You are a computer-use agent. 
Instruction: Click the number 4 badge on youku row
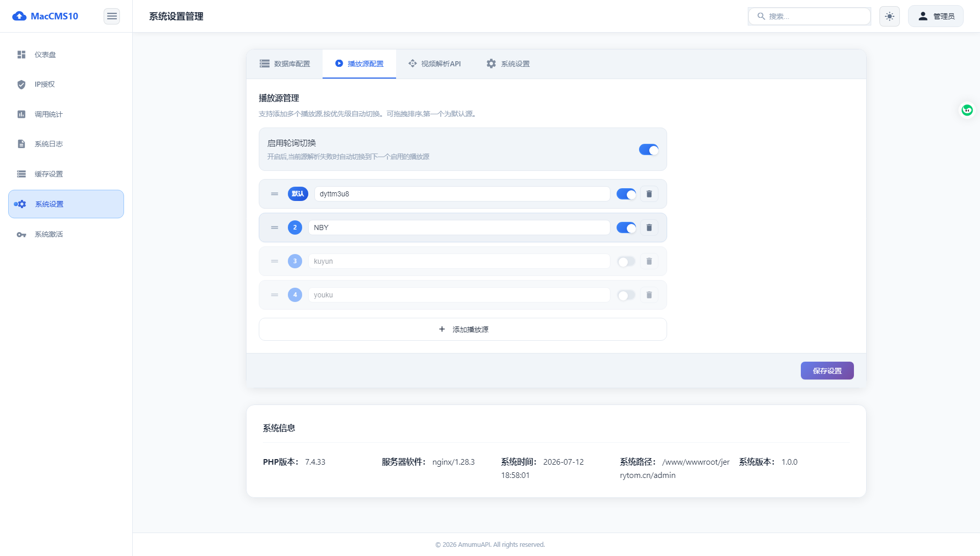click(x=295, y=295)
